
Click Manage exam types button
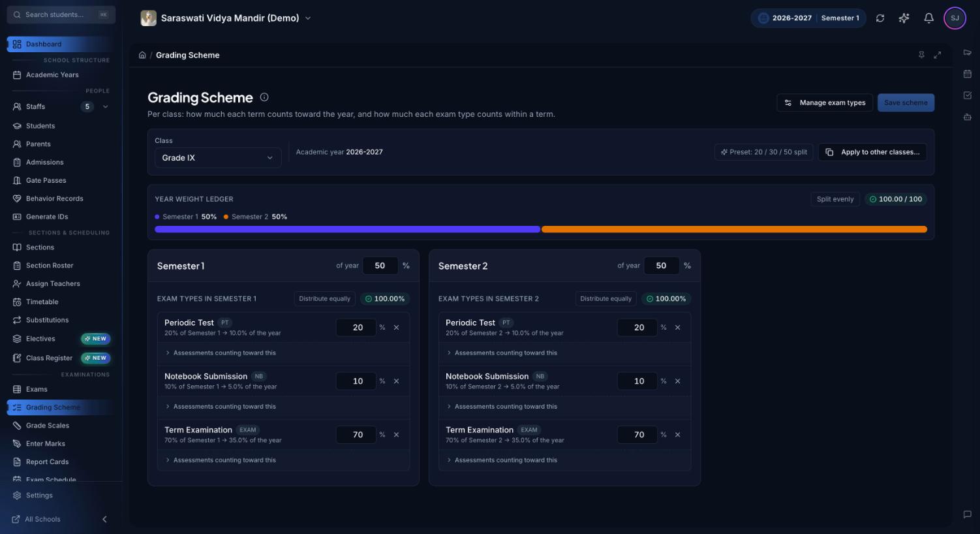tap(825, 102)
